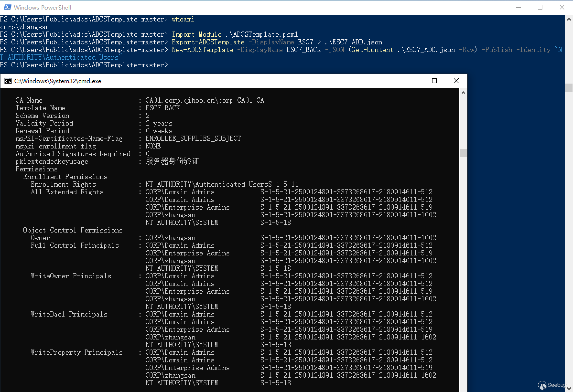Maximize the cmd.exe window
Screen dimensions: 573x392
click(x=434, y=81)
